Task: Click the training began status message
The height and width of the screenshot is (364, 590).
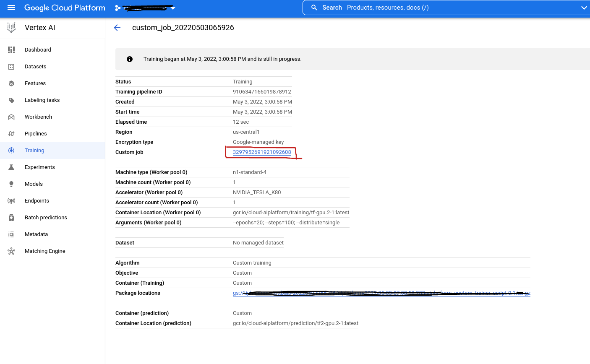Action: click(x=222, y=59)
